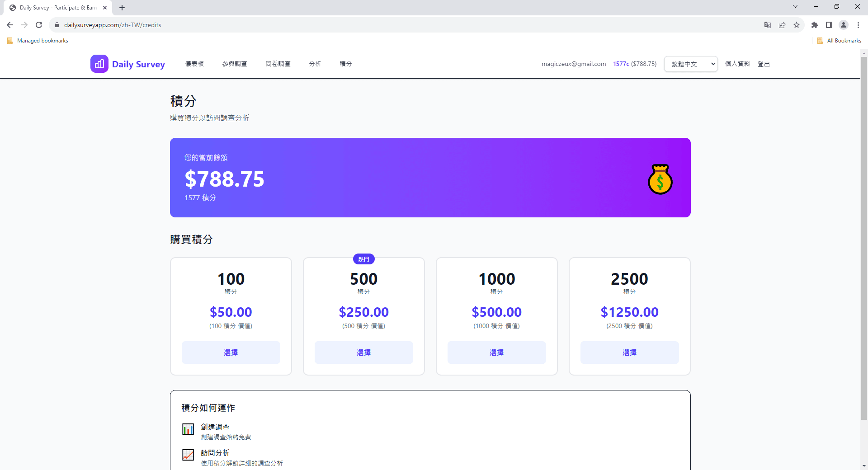The height and width of the screenshot is (470, 868).
Task: Open Chrome's three-dot menu
Action: click(x=858, y=25)
